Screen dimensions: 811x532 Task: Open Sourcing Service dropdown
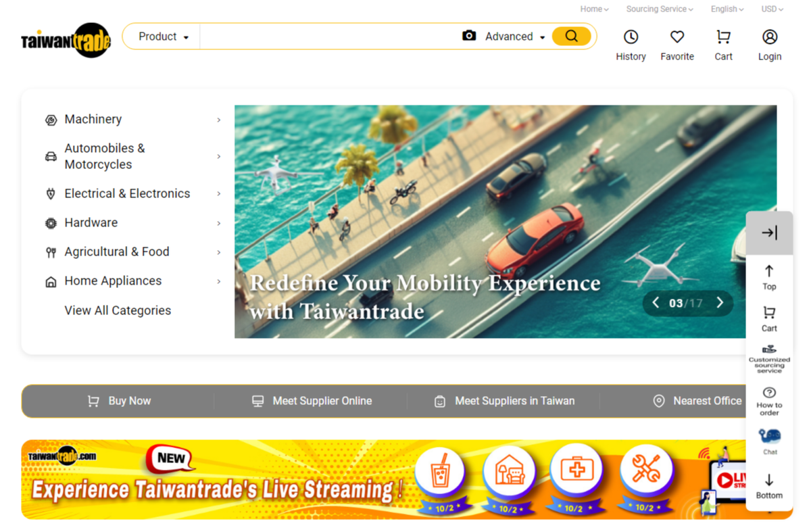click(x=660, y=9)
